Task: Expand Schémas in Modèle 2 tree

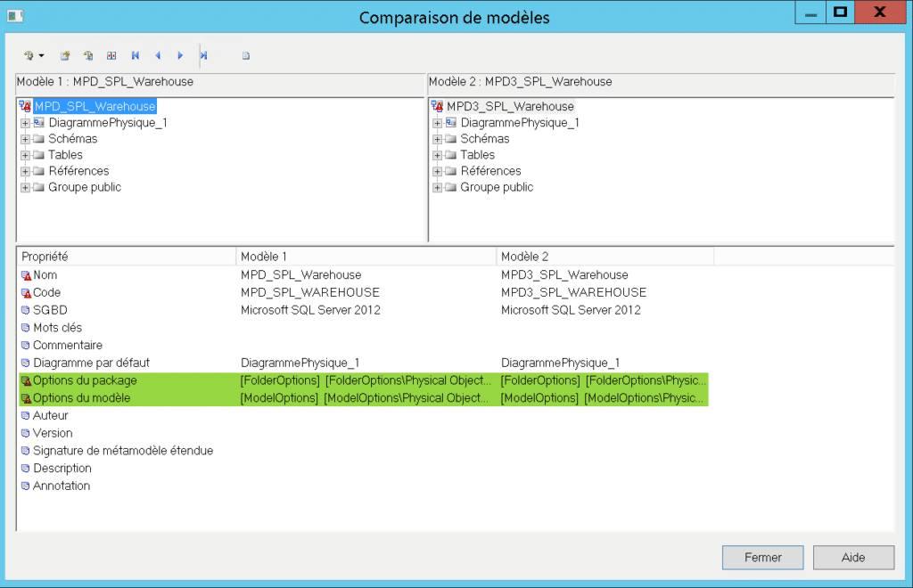Action: 437,140
